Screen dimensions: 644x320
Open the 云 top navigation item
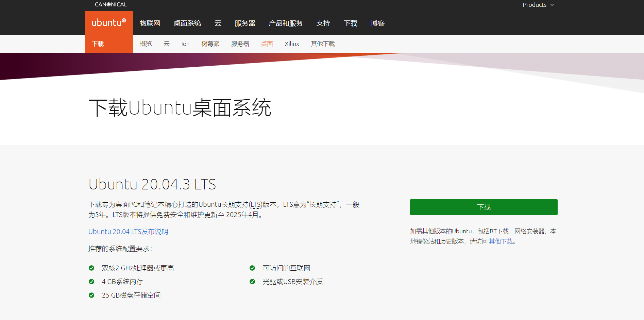pyautogui.click(x=218, y=23)
